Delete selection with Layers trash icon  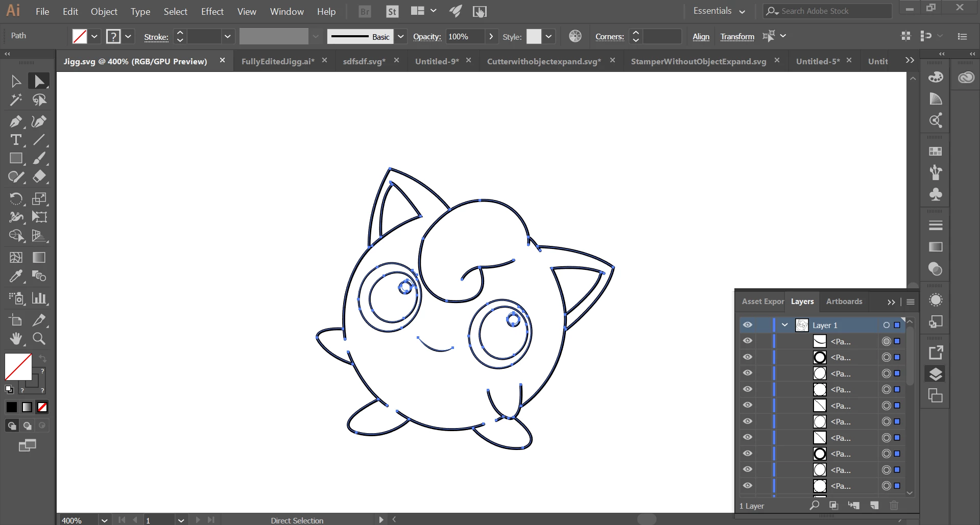[894, 505]
